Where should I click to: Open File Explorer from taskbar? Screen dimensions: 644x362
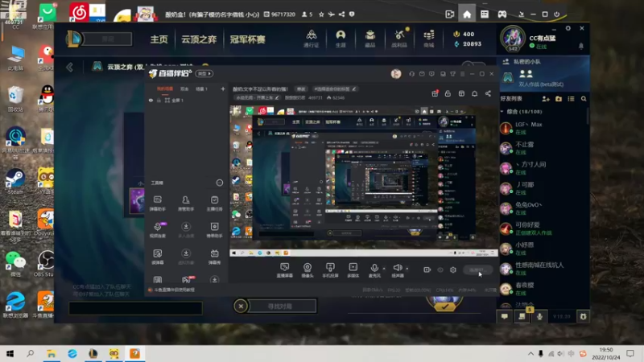pyautogui.click(x=52, y=353)
